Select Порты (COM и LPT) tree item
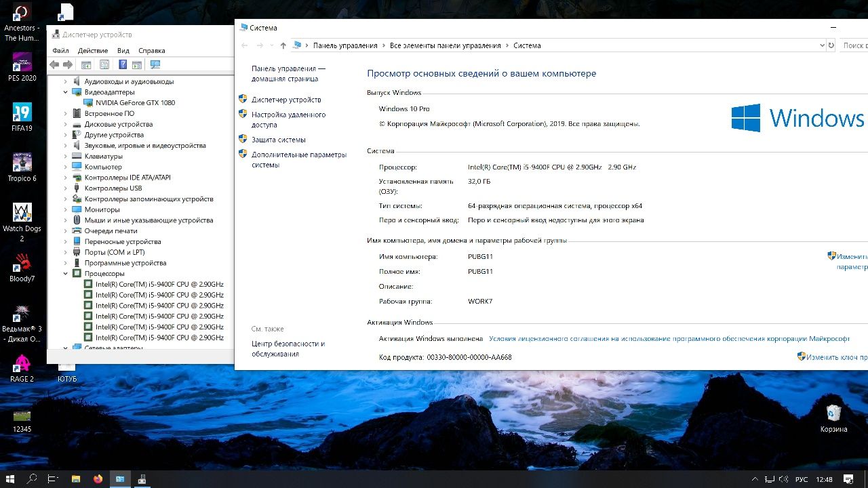 [115, 252]
